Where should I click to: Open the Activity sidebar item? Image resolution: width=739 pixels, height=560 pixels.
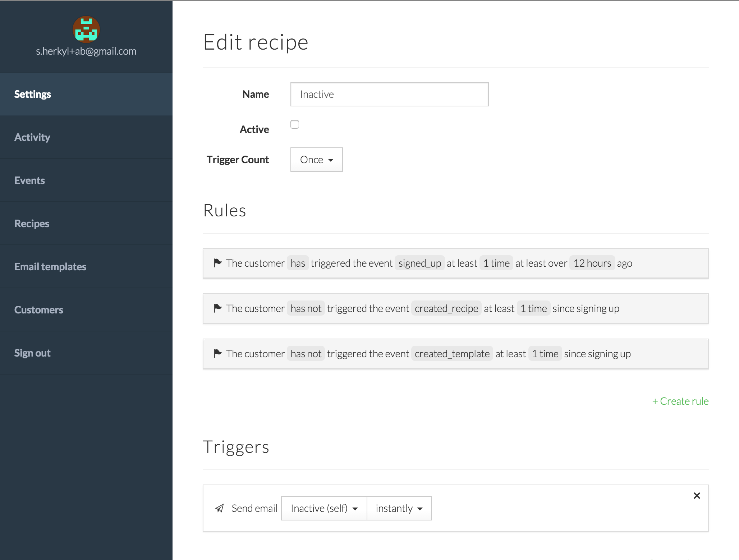[x=32, y=137]
